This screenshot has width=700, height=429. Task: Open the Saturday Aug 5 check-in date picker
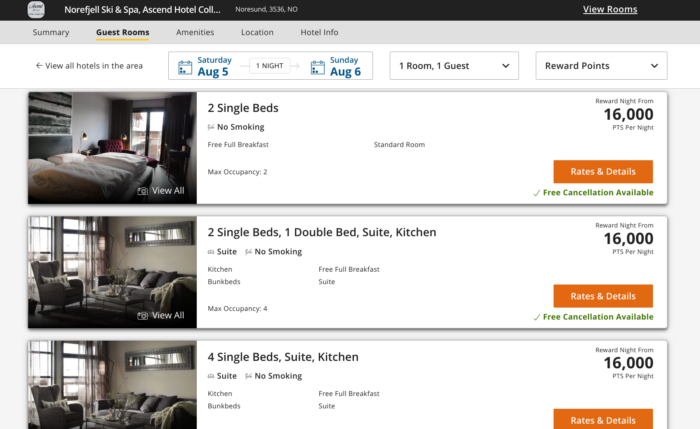click(x=211, y=66)
